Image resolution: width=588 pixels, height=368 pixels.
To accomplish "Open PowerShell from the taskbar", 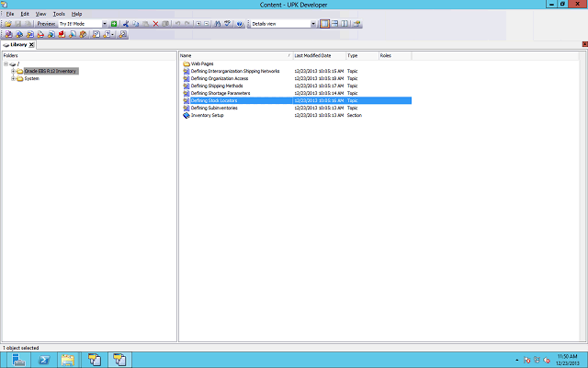I will click(x=42, y=357).
